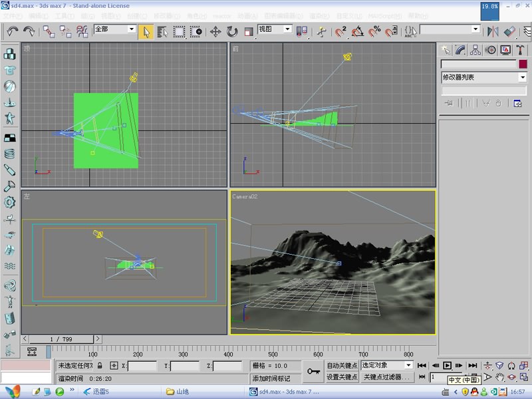The height and width of the screenshot is (399, 532).
Task: Toggle the Angle Snap
Action: [358, 32]
